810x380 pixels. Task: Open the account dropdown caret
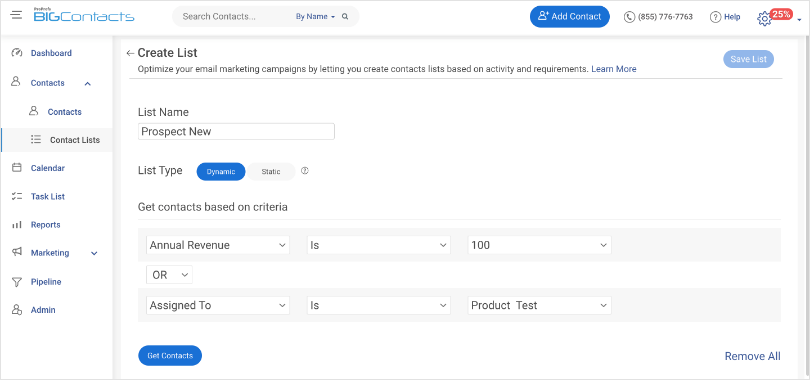(x=800, y=20)
